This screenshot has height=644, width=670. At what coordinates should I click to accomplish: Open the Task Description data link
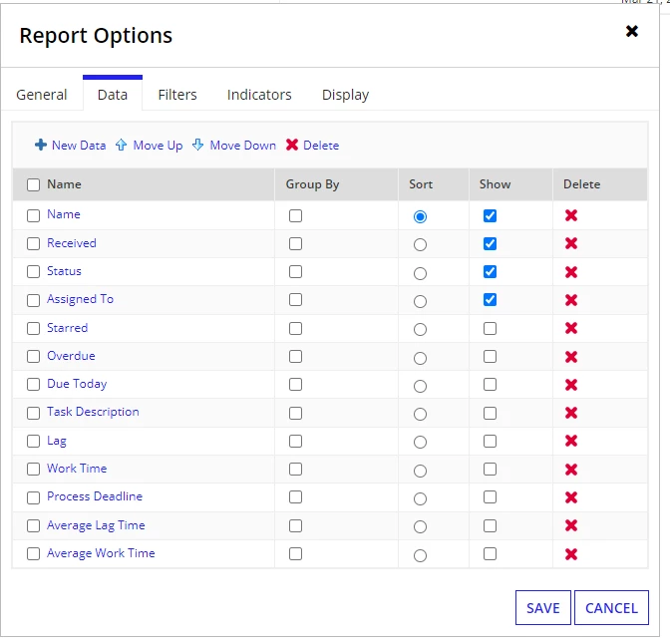tap(93, 412)
